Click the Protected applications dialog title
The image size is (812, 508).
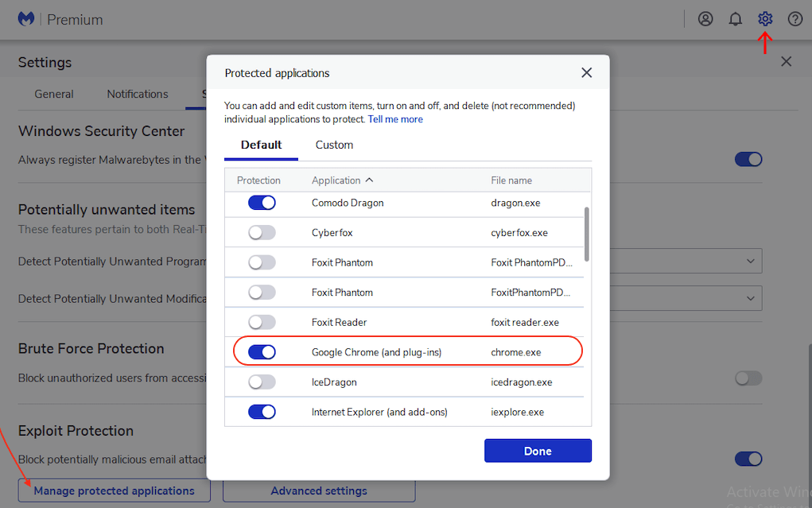pos(277,73)
